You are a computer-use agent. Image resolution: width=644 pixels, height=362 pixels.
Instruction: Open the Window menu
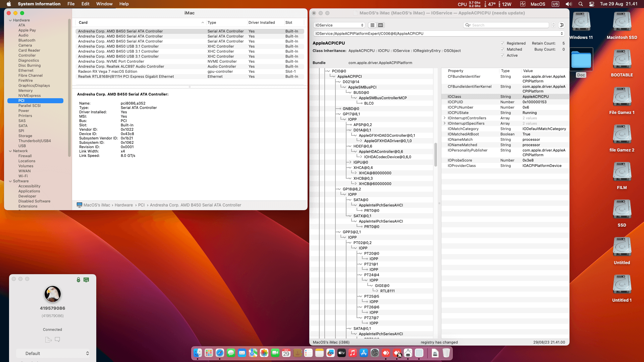pyautogui.click(x=104, y=4)
